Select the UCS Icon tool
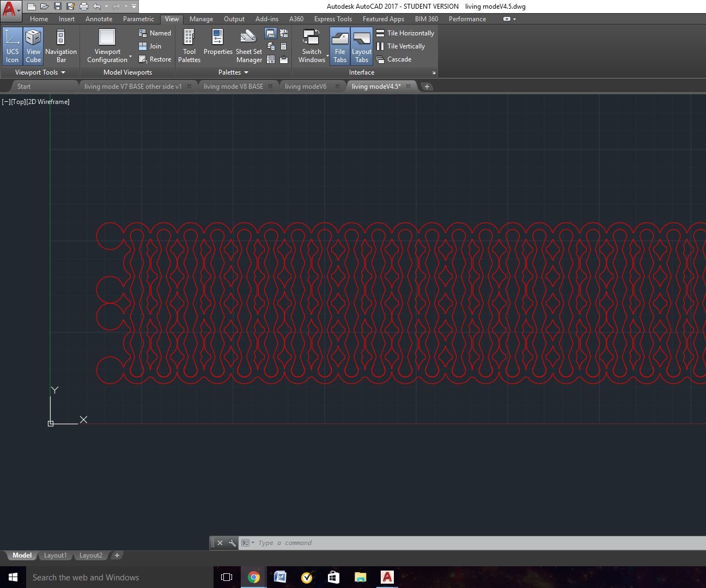Viewport: 706px width, 588px height. click(12, 45)
